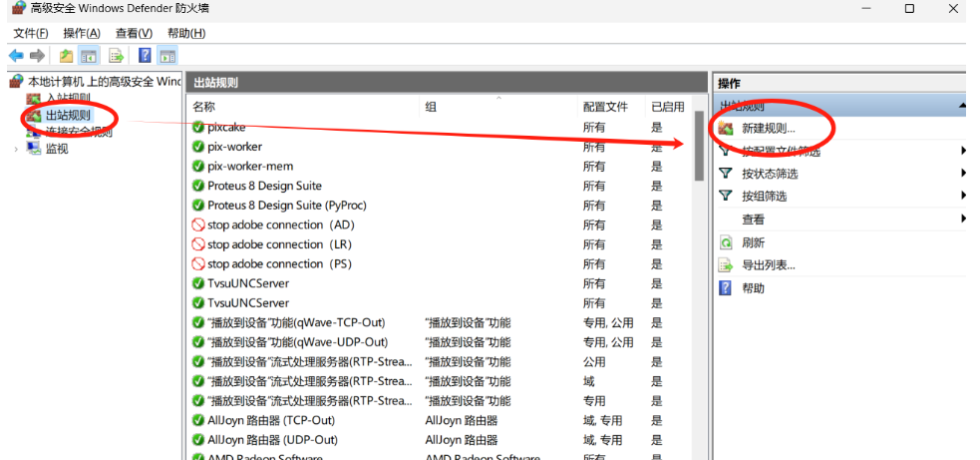The width and height of the screenshot is (980, 460).
Task: Click 导出列表... in Actions pane
Action: [x=769, y=265]
